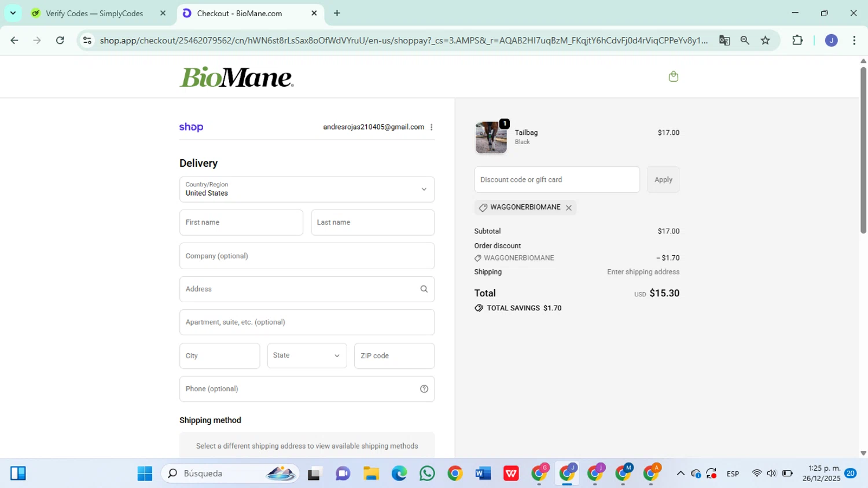Open a new browser tab
This screenshot has width=868, height=488.
(337, 13)
